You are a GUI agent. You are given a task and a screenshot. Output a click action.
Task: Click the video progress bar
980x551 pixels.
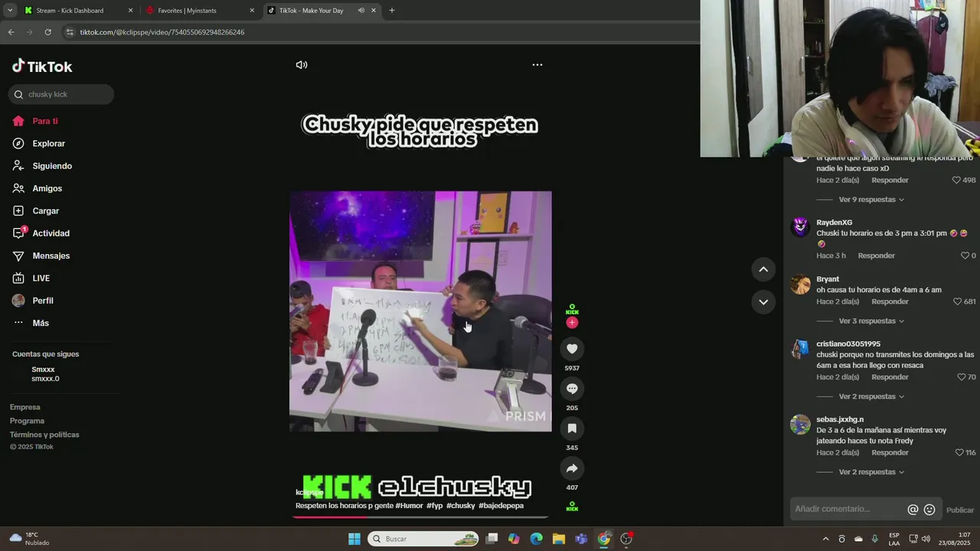coord(420,517)
